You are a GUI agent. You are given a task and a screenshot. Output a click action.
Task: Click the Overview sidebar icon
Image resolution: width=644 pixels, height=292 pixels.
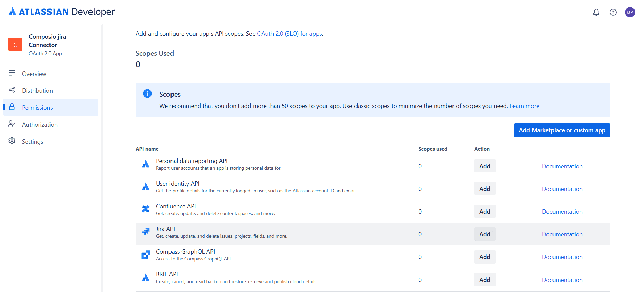coord(12,73)
